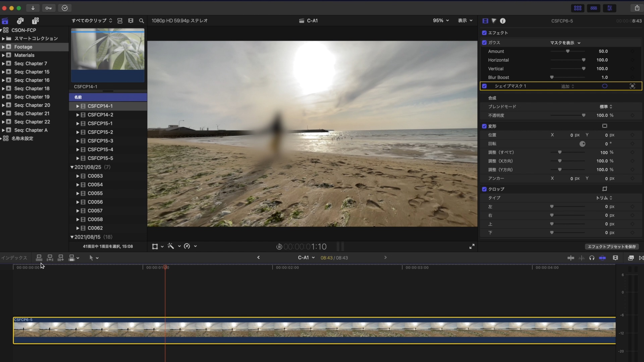Screen dimensions: 644x362
Task: Disable the ガウス effect checkbox
Action: (x=484, y=43)
